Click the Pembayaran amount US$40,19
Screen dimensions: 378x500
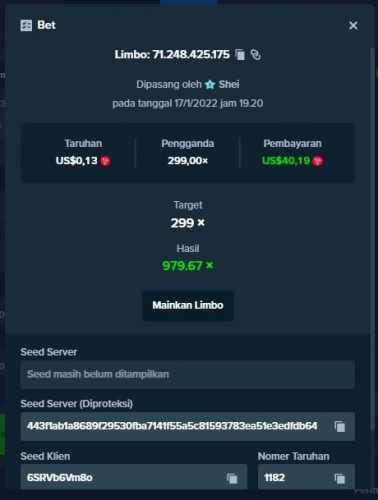point(286,161)
